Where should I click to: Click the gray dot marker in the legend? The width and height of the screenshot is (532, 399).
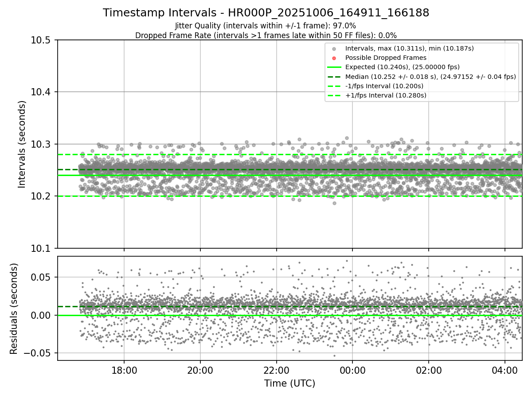[x=334, y=48]
